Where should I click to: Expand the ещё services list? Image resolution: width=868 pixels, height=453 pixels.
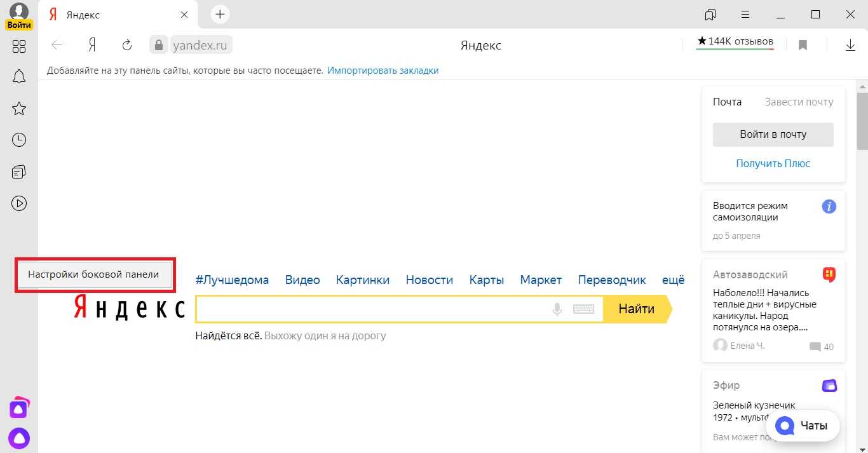pyautogui.click(x=674, y=280)
